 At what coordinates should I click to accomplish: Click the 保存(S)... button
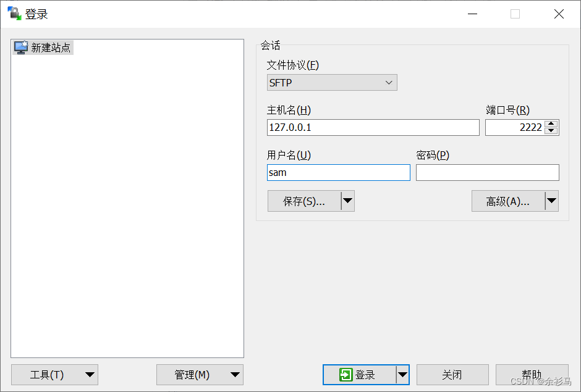click(304, 201)
